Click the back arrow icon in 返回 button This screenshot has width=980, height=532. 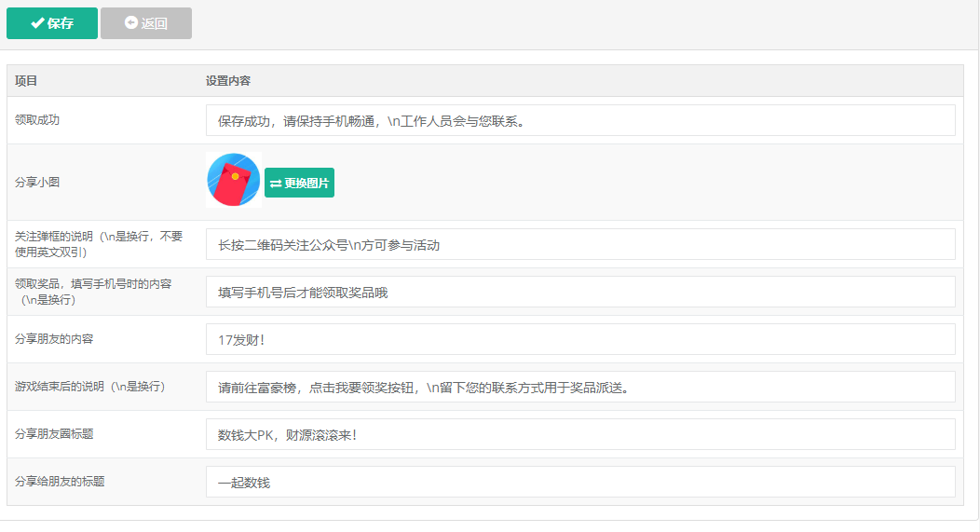point(130,22)
